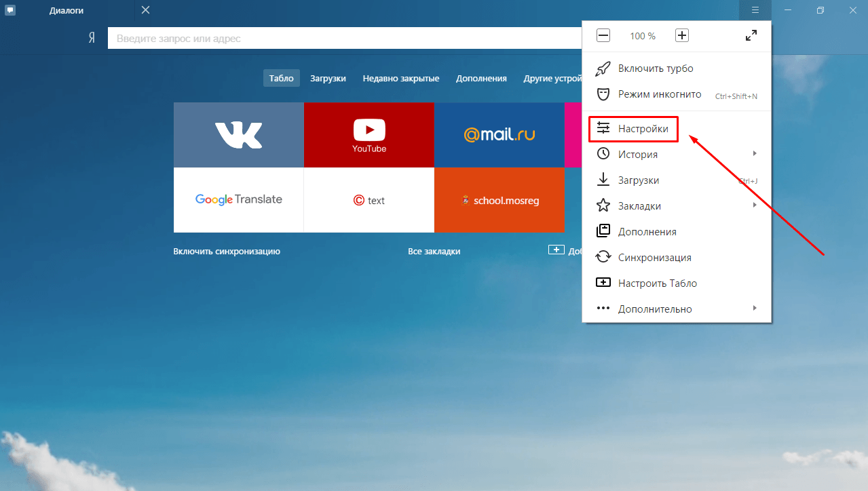Open the browser hamburger menu button

(755, 10)
